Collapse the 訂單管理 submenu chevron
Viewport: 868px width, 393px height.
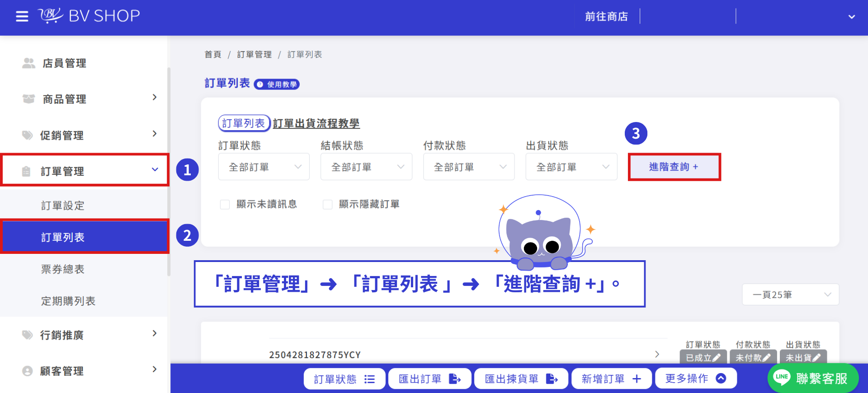[x=155, y=170]
